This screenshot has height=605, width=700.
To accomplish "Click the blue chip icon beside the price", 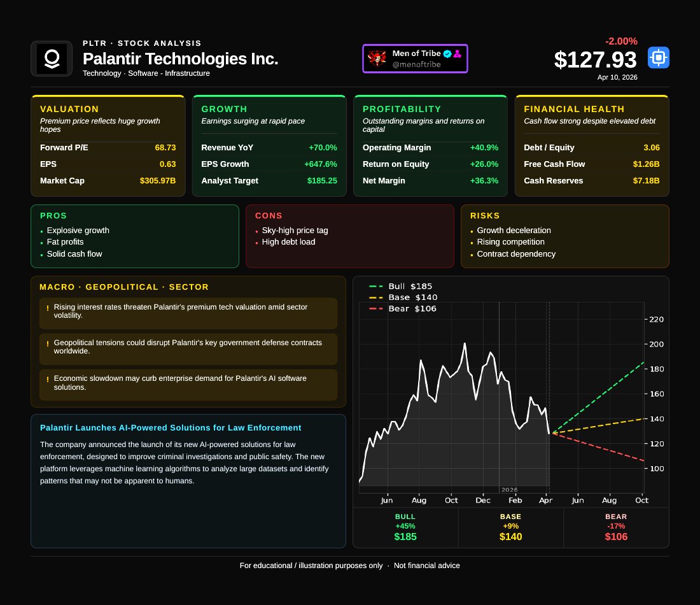I will pyautogui.click(x=659, y=58).
